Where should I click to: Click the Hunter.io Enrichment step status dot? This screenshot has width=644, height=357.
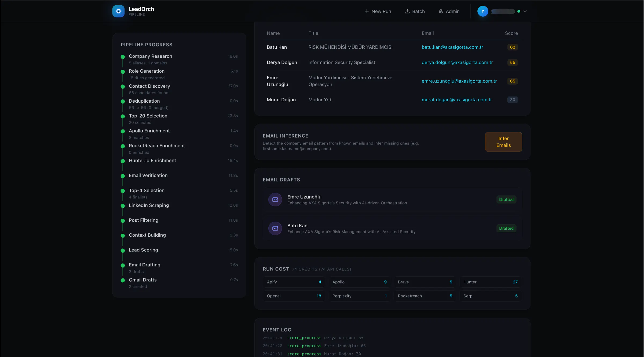123,161
